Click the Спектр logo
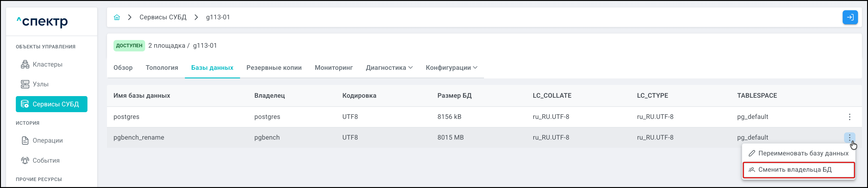 pyautogui.click(x=43, y=22)
